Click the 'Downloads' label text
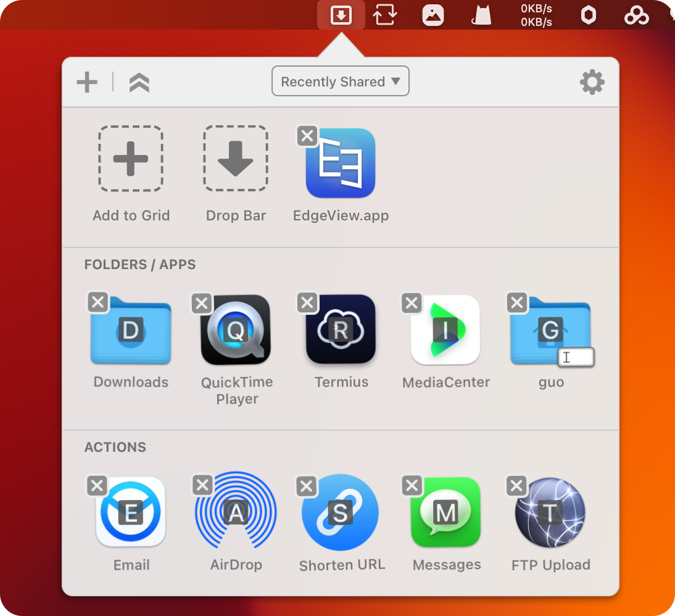This screenshot has width=675, height=616. tap(131, 382)
